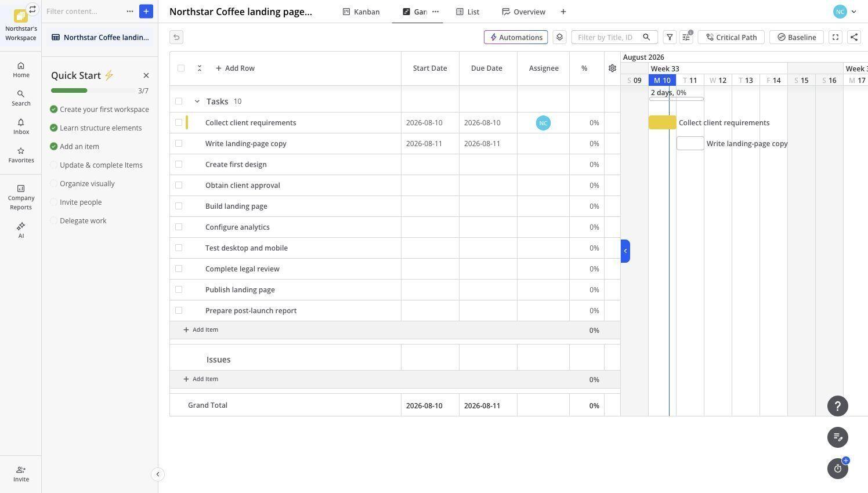The height and width of the screenshot is (493, 868).
Task: Add a new view tab with plus
Action: click(563, 12)
